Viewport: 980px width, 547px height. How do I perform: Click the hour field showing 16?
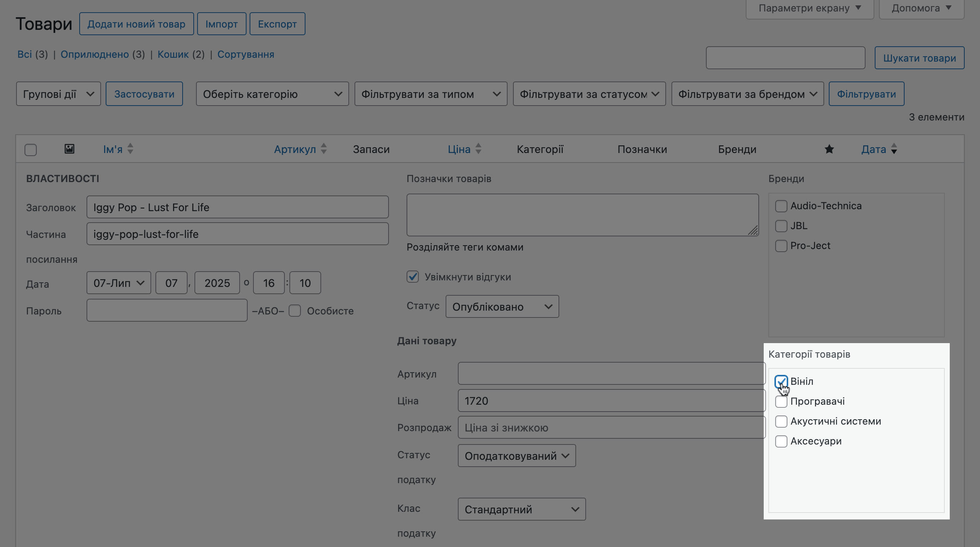point(269,283)
